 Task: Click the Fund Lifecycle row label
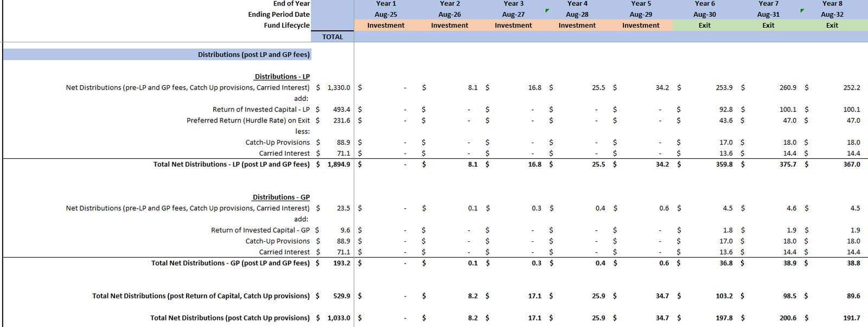286,25
